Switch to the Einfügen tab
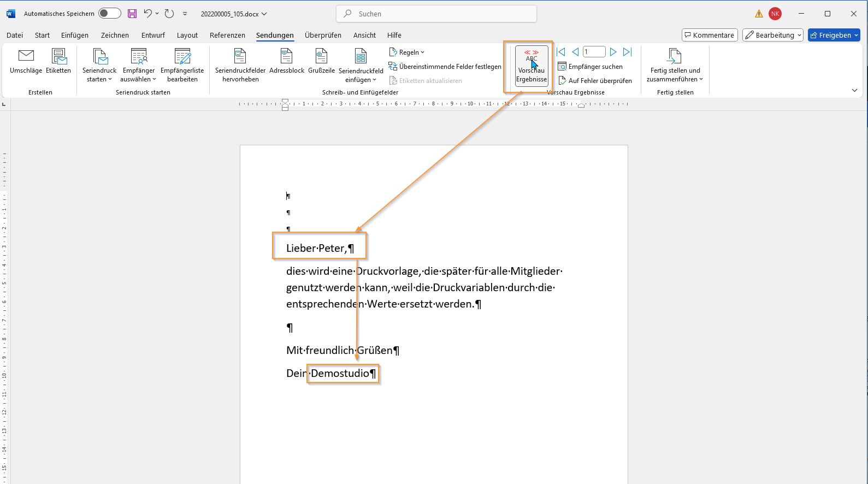This screenshot has height=484, width=868. coord(75,35)
